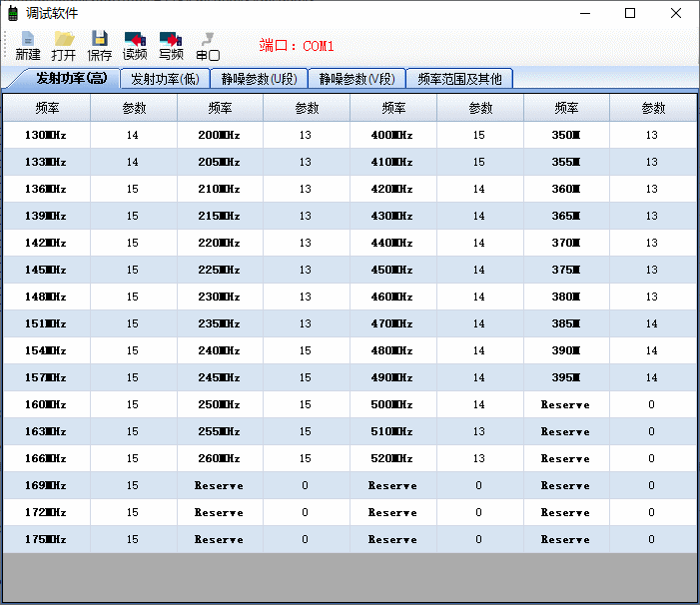Select the 450MHz frequency cell
This screenshot has width=700, height=605.
coord(393,270)
